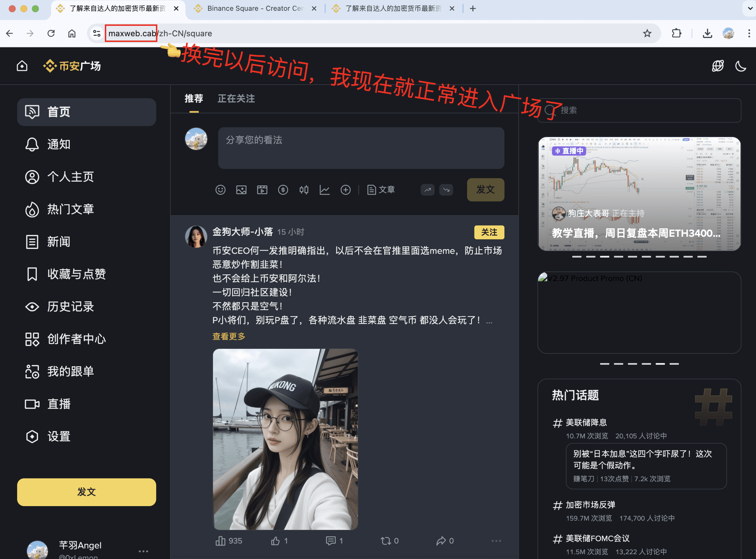Click the yellow 发文 sidebar button
The image size is (756, 559).
point(87,492)
